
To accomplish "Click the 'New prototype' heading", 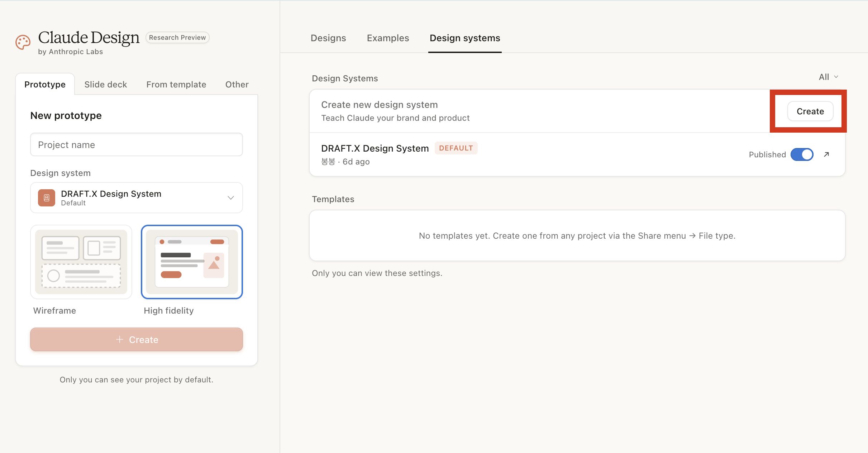I will [x=66, y=115].
